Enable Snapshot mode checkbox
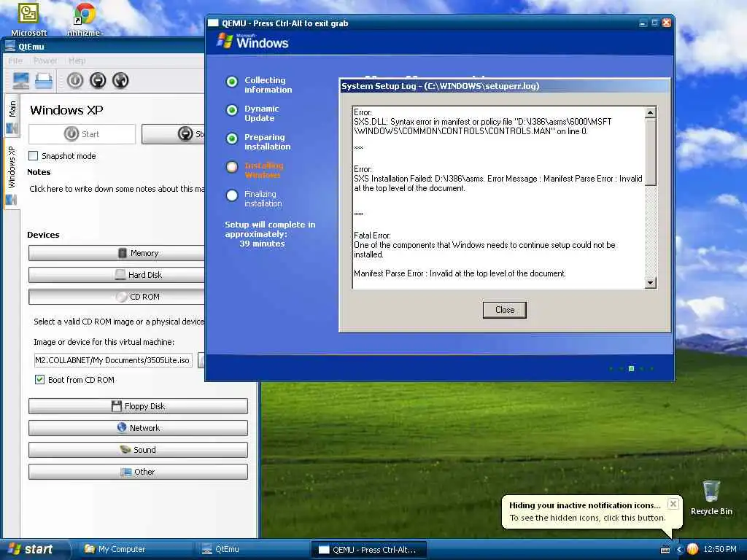 coord(34,156)
